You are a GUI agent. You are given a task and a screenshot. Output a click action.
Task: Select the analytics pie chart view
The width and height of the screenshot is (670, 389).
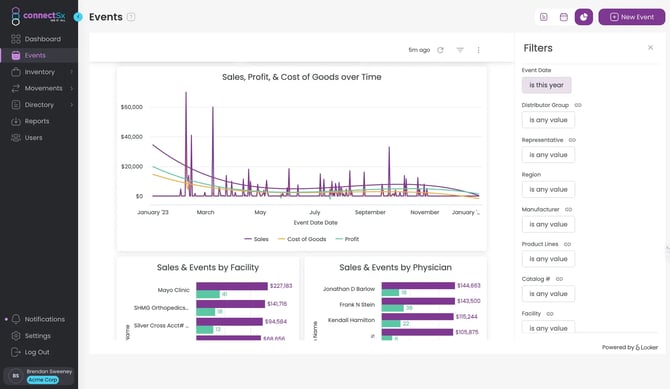(x=584, y=17)
